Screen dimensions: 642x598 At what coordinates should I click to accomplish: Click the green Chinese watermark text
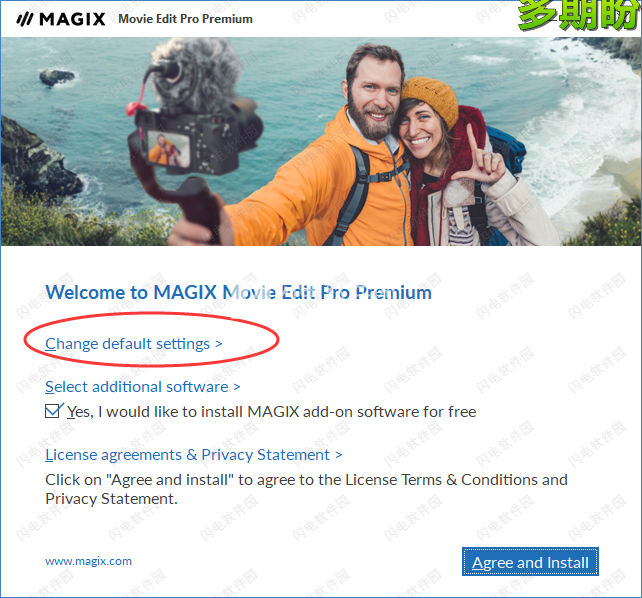pos(579,15)
